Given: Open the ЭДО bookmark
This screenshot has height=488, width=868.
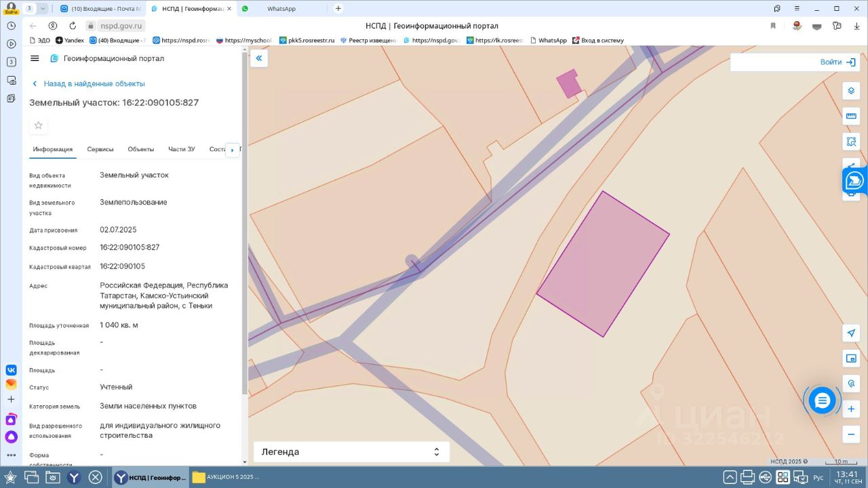Looking at the screenshot, I should click(x=40, y=40).
